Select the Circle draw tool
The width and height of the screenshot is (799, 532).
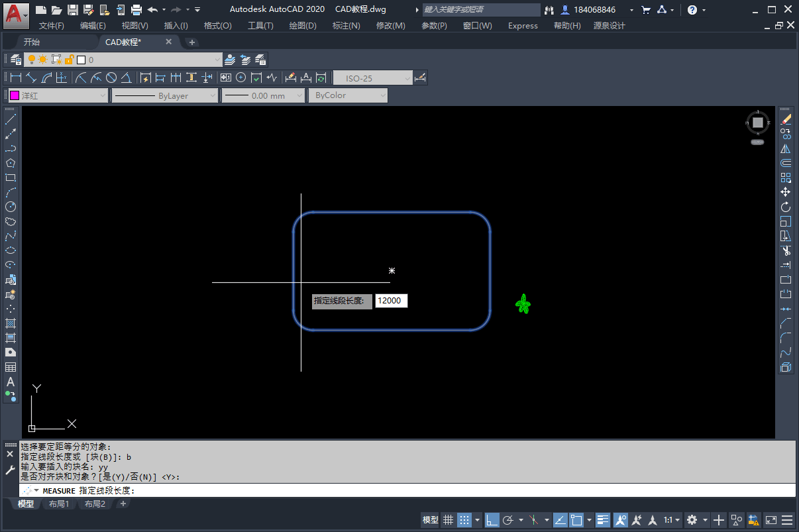coord(11,207)
